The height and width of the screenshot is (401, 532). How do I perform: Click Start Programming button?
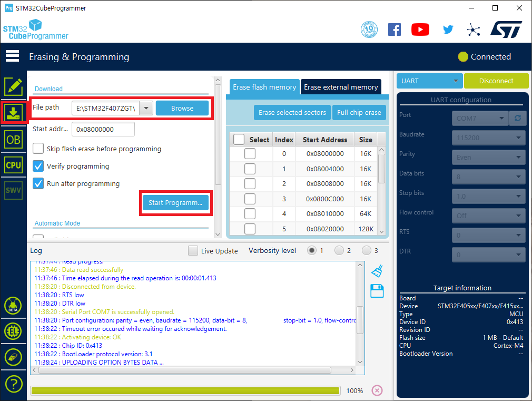[175, 203]
